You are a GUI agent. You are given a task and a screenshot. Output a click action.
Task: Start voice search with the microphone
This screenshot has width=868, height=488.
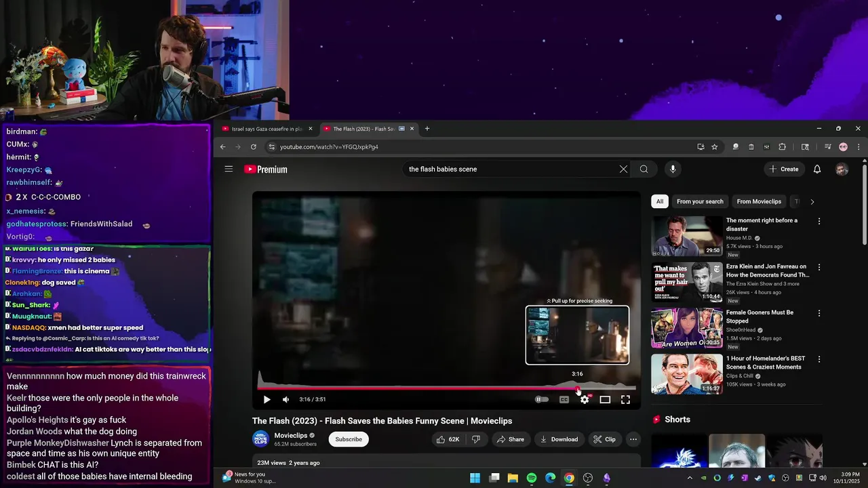click(x=673, y=169)
